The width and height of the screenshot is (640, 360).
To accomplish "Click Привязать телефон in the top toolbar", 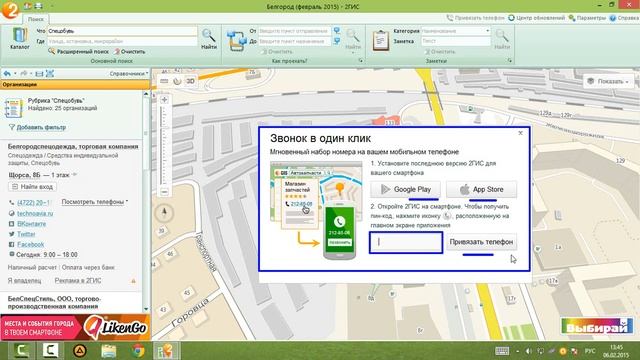I will 476,18.
